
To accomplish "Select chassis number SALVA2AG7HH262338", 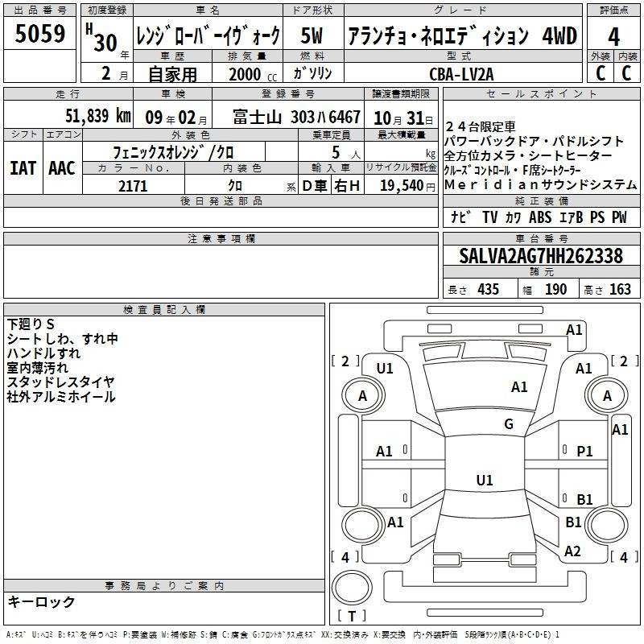I will coord(541,257).
